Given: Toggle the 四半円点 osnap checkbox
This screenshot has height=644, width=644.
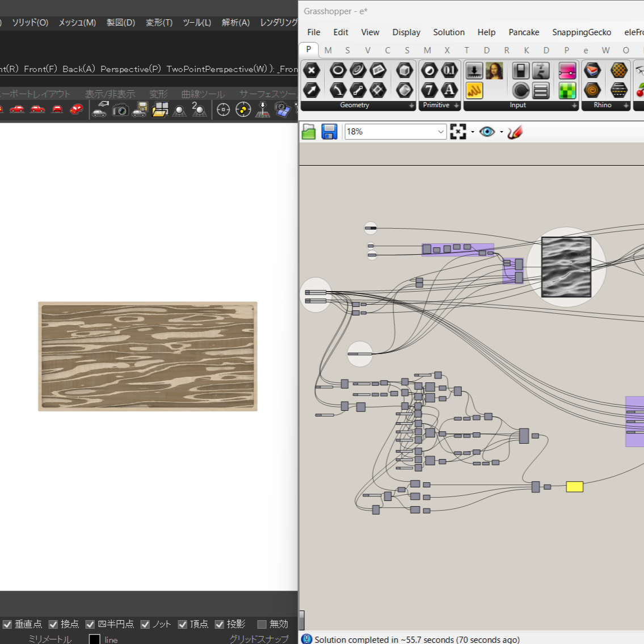Looking at the screenshot, I should 90,624.
